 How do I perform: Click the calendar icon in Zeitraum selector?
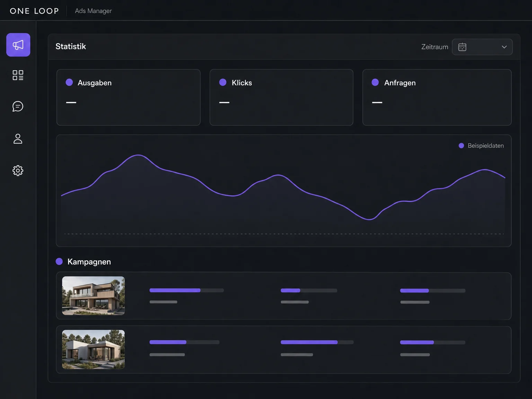462,47
